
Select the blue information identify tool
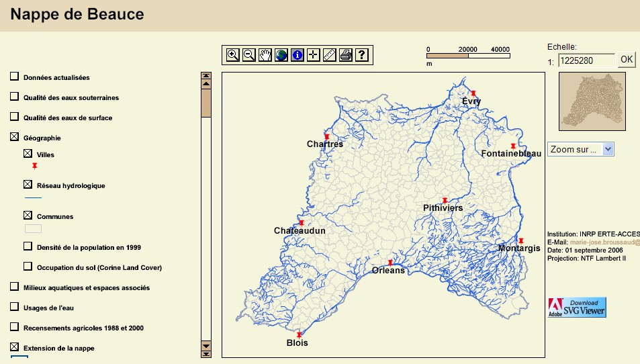pos(297,55)
